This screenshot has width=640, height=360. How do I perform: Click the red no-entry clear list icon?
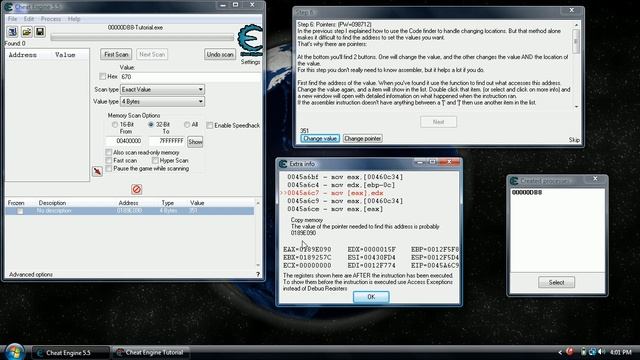(137, 189)
